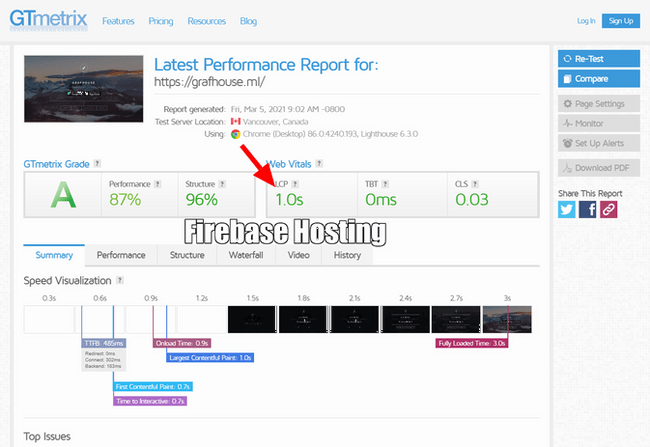
Task: Go to GTmetrix logo home
Action: pos(49,19)
